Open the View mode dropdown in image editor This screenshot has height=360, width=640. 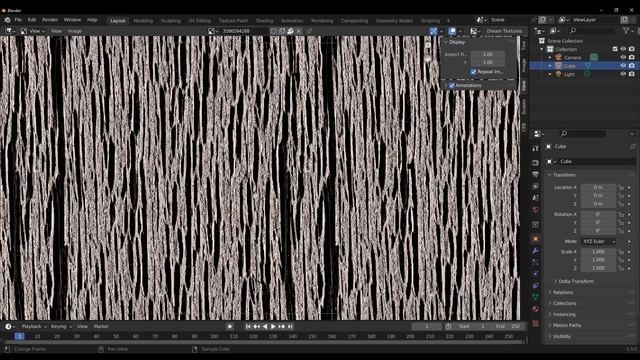32,31
